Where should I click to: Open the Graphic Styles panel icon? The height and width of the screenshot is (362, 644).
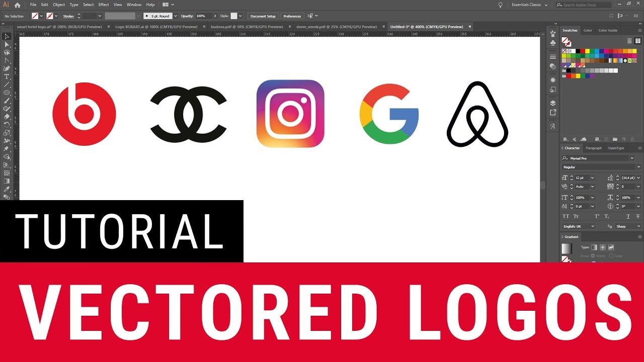pyautogui.click(x=553, y=89)
